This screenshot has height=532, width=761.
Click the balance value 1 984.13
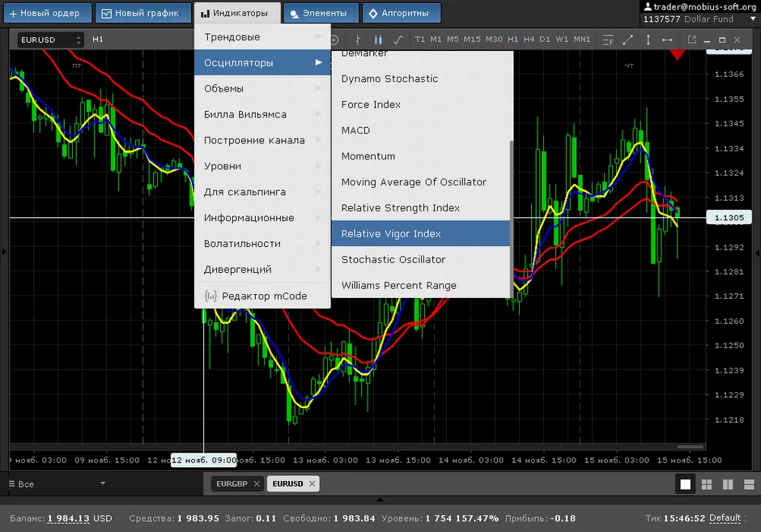tap(69, 518)
